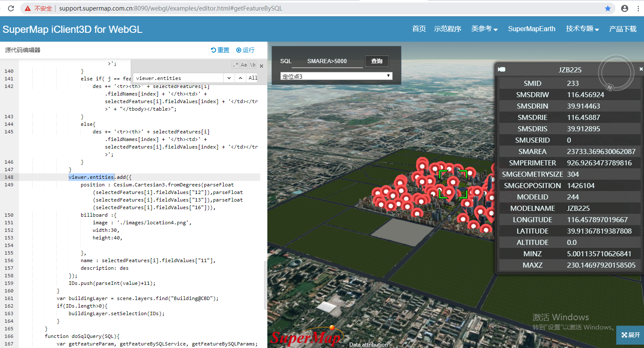The width and height of the screenshot is (644, 348).
Task: Click the viewer.entities search input field
Action: coord(178,78)
